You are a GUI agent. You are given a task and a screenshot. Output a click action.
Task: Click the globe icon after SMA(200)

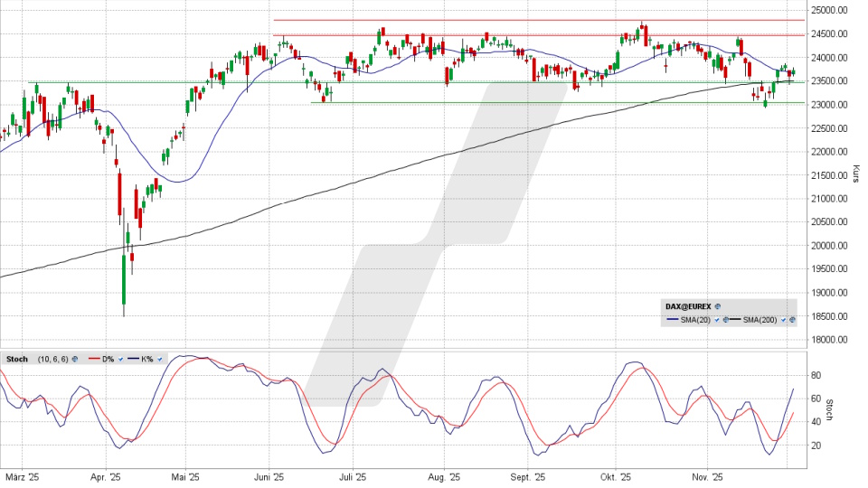(x=792, y=320)
